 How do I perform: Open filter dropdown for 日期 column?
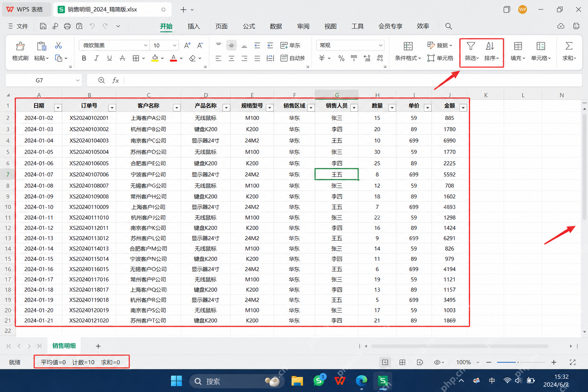(x=58, y=108)
